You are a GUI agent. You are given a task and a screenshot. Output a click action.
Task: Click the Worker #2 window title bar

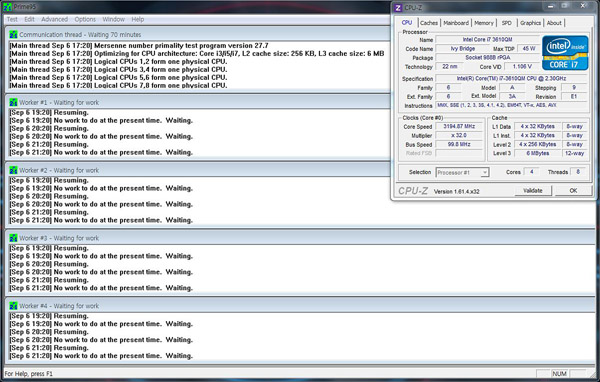coord(199,170)
